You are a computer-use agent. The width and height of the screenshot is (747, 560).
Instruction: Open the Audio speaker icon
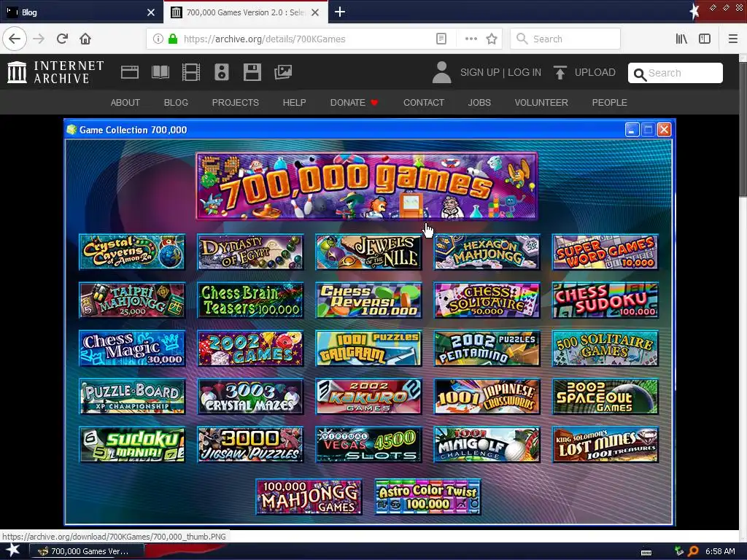point(222,72)
